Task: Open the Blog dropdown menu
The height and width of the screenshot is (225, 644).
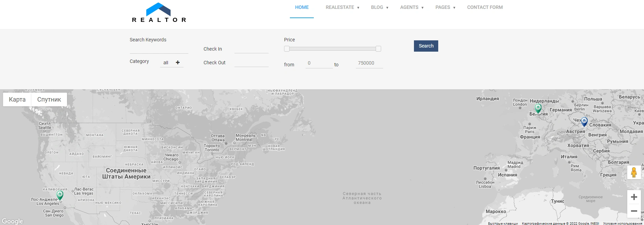Action: tap(379, 7)
